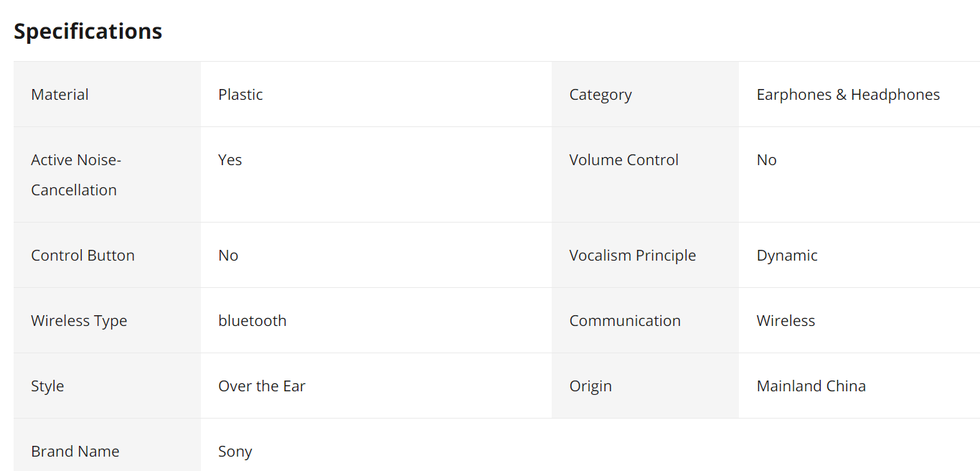Select the Earphones & Headphones value
980x471 pixels.
(x=848, y=95)
